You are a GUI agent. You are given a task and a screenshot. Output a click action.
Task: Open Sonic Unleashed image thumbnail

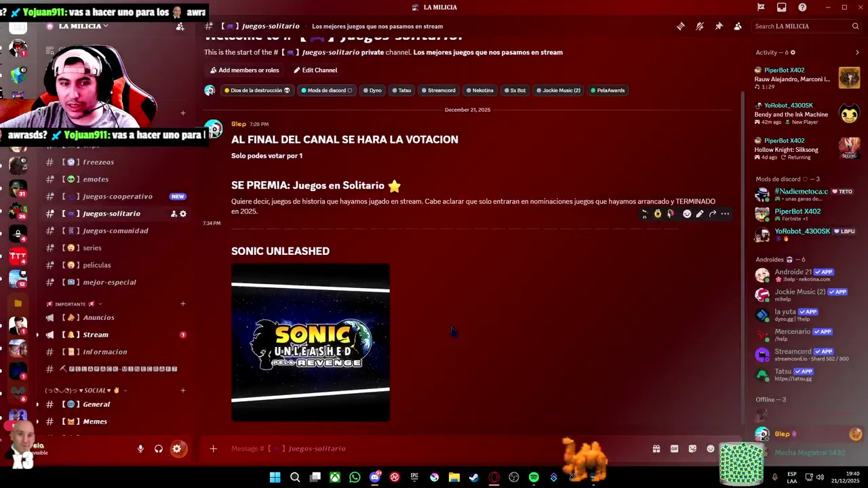pyautogui.click(x=311, y=342)
